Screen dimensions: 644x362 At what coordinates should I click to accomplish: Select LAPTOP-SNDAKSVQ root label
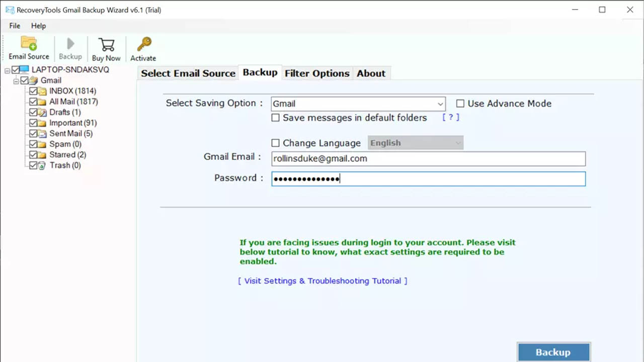(x=70, y=70)
